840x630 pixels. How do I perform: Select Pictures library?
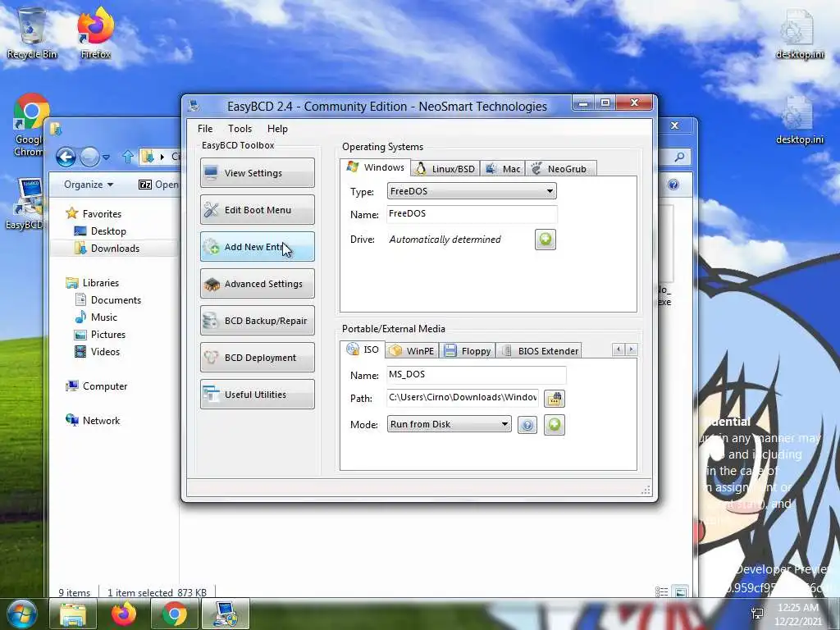coord(100,335)
